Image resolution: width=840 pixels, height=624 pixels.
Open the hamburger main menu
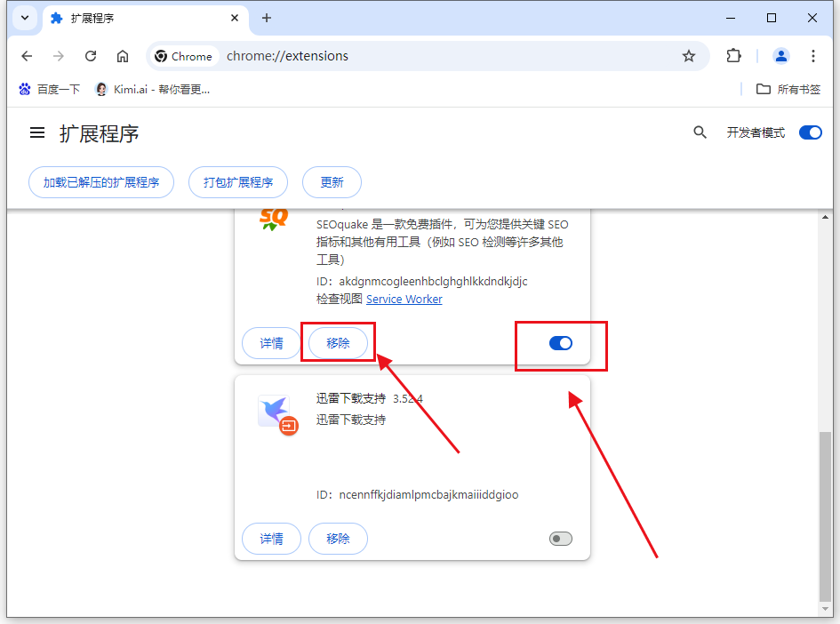37,132
